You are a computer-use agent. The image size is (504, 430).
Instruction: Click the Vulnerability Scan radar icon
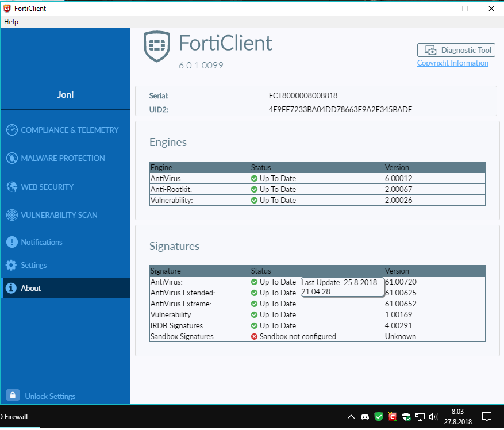click(x=11, y=215)
